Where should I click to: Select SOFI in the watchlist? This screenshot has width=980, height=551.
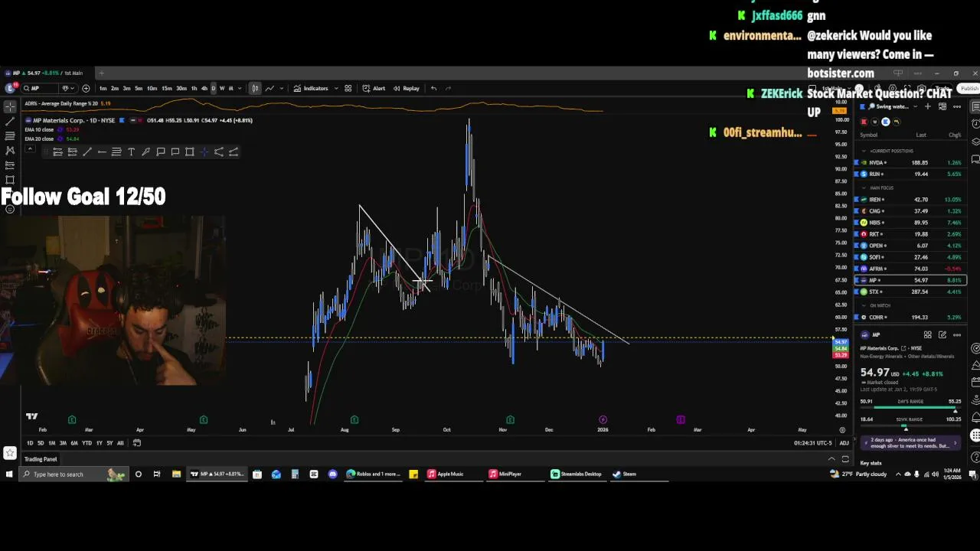911,257
